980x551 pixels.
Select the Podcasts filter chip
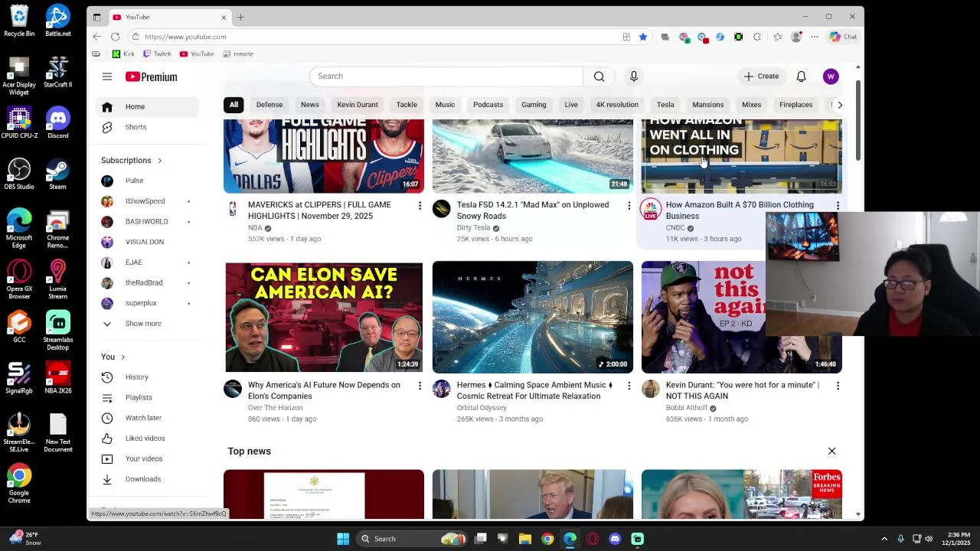click(x=488, y=105)
